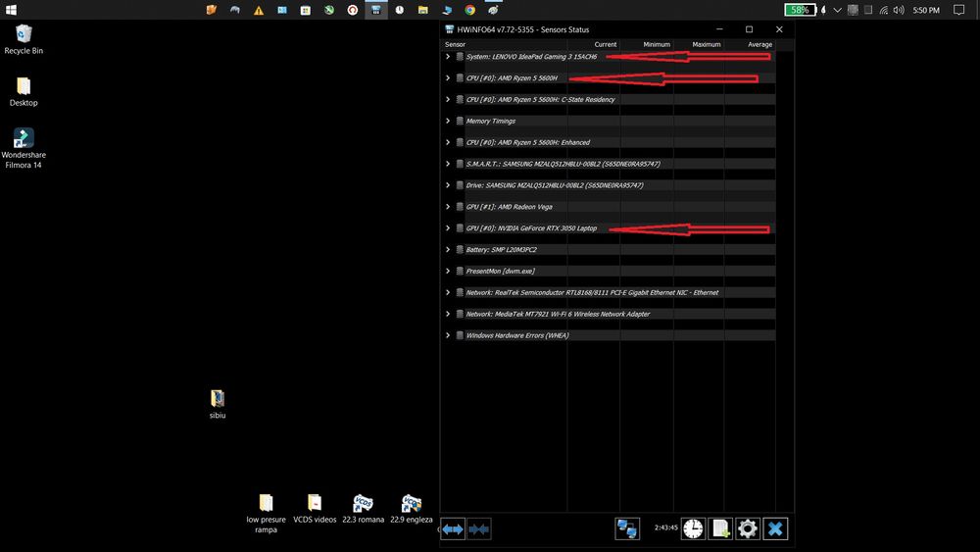The image size is (980, 552).
Task: Launch Wondershare Filmora 14 shortcut
Action: [x=24, y=148]
